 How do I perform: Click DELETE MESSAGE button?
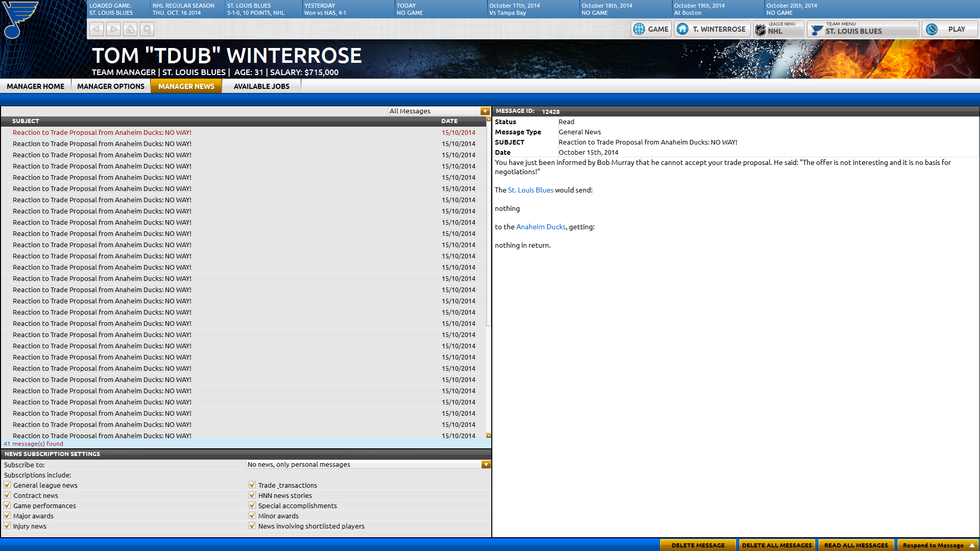[698, 545]
